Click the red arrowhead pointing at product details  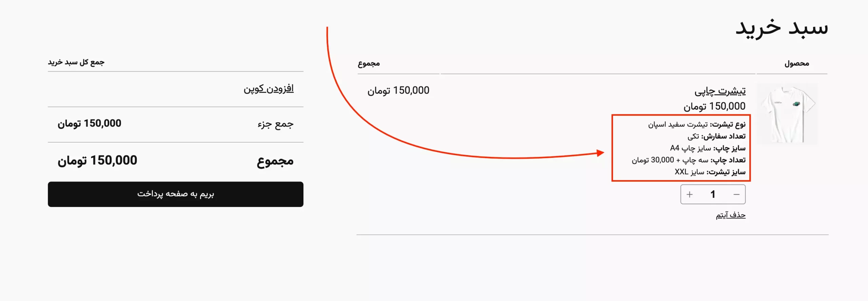coord(600,153)
